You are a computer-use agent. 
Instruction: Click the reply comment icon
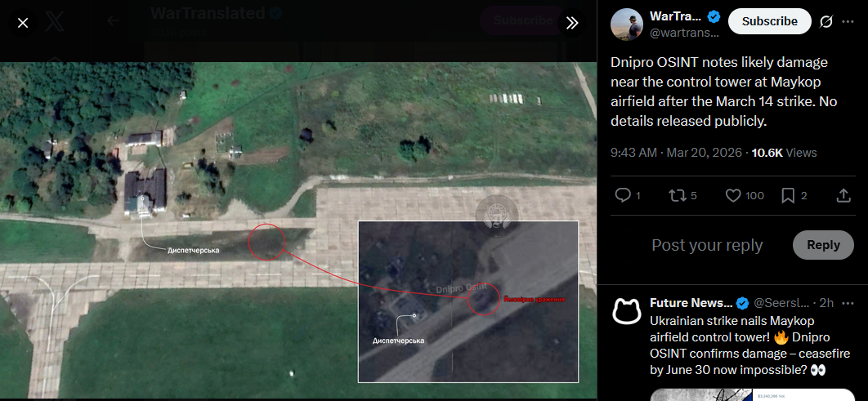[624, 195]
